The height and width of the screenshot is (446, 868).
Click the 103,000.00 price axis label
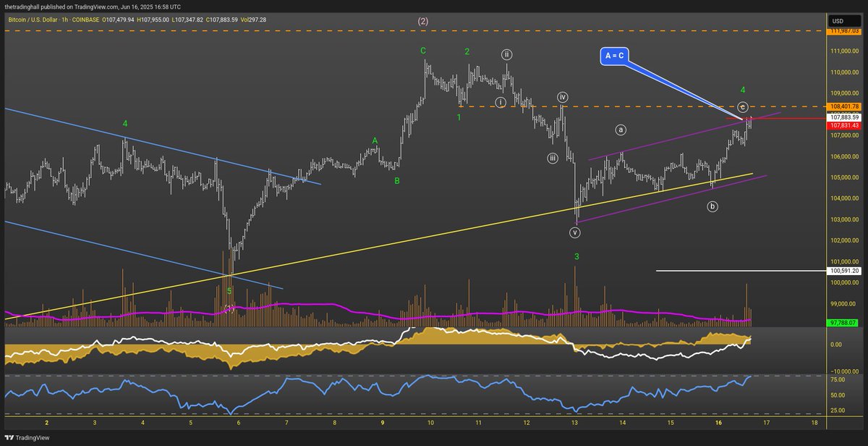pos(844,219)
